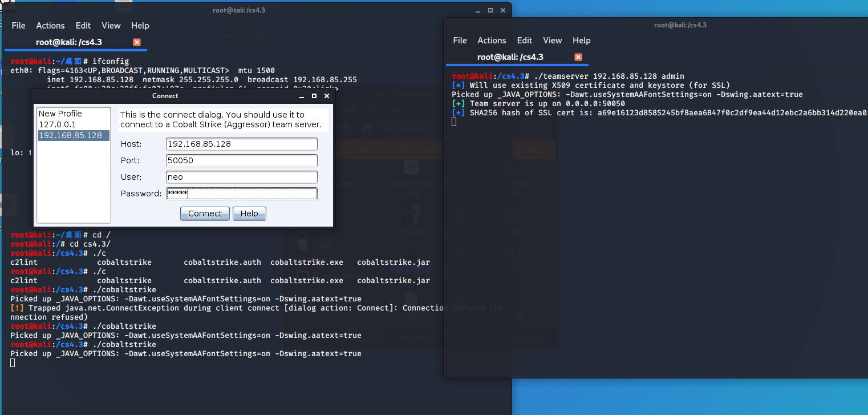Click inet 192.168.85.128 line in left terminal
This screenshot has height=415, width=868.
click(x=202, y=79)
